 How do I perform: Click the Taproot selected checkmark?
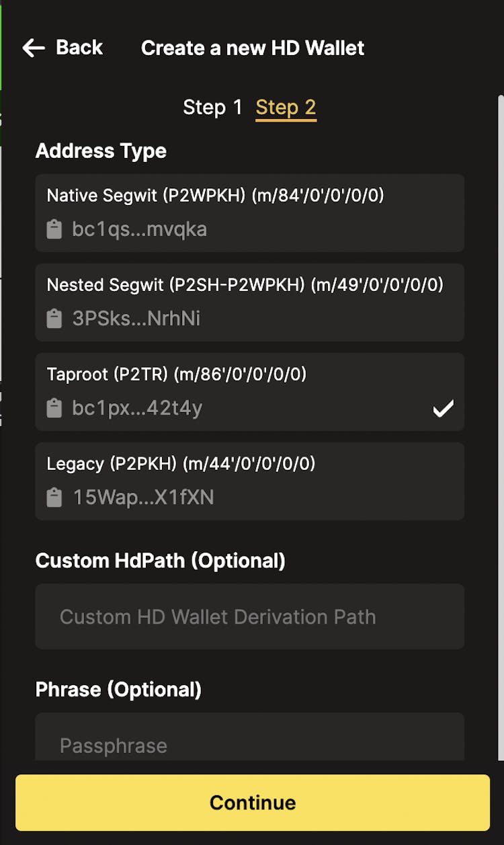point(443,408)
